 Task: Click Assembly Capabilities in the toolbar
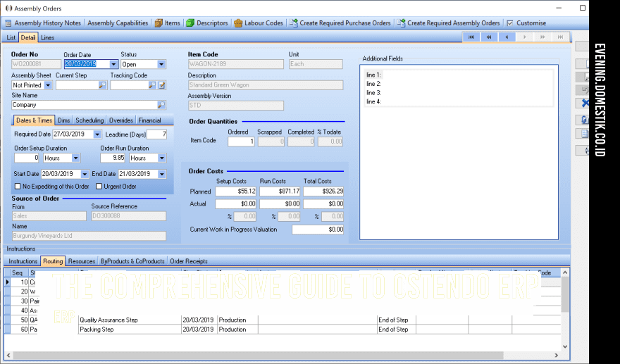click(x=118, y=23)
